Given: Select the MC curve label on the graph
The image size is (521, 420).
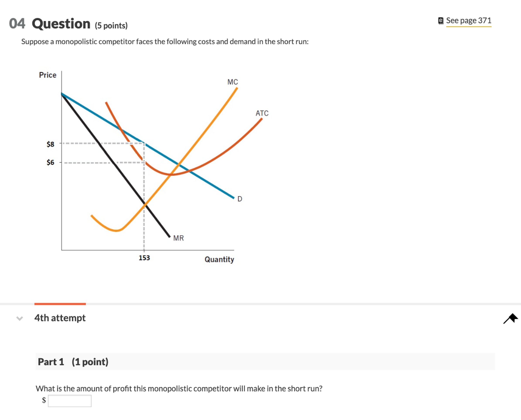Looking at the screenshot, I should (x=232, y=82).
